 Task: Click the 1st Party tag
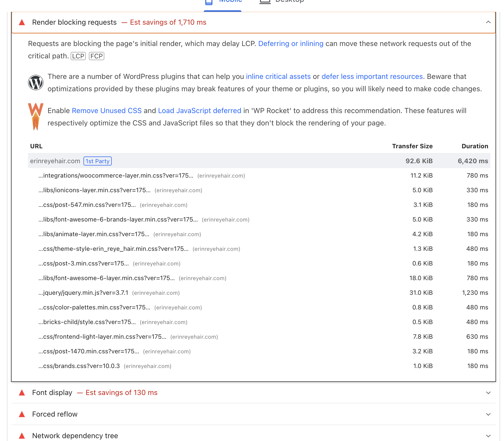(98, 161)
